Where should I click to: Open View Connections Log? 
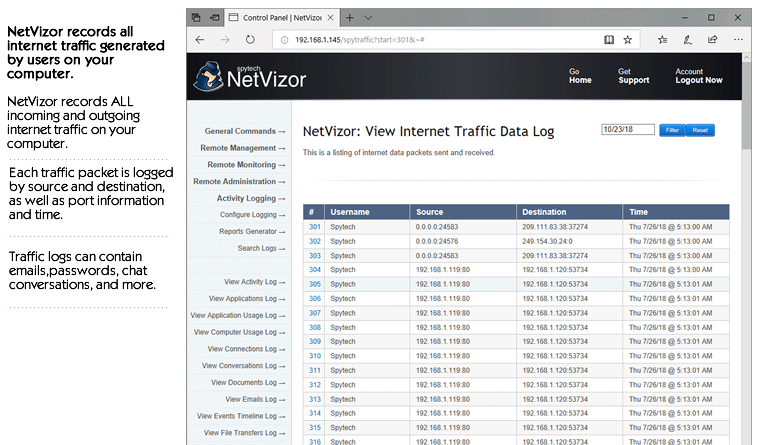tap(246, 349)
